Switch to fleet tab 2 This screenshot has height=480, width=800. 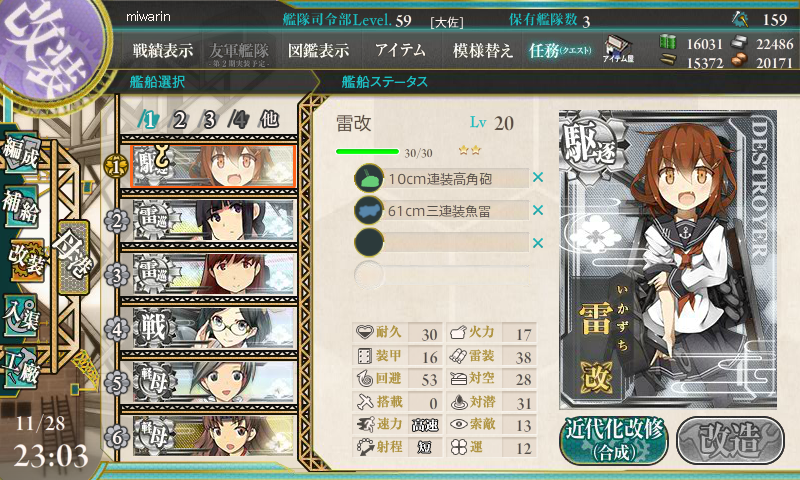pyautogui.click(x=180, y=120)
